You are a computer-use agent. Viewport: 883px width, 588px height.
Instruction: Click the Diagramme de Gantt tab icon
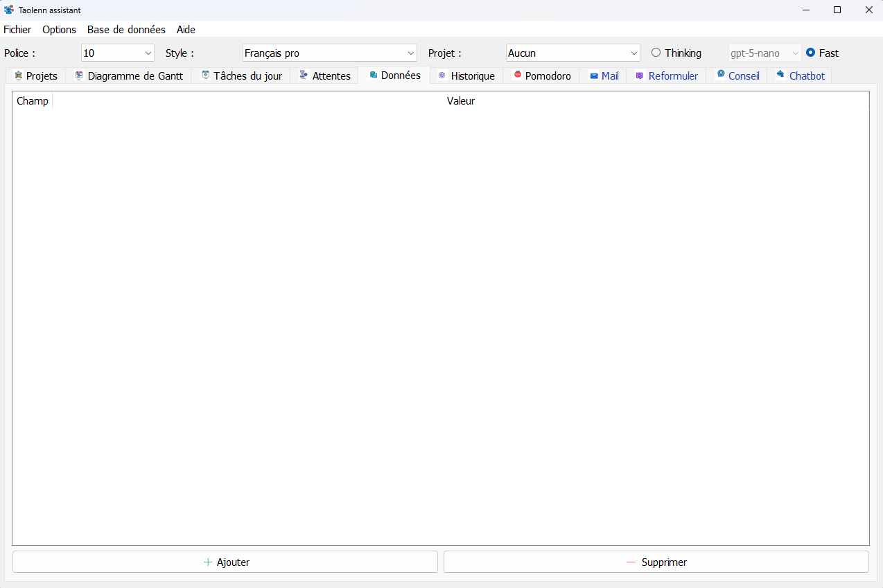[79, 75]
